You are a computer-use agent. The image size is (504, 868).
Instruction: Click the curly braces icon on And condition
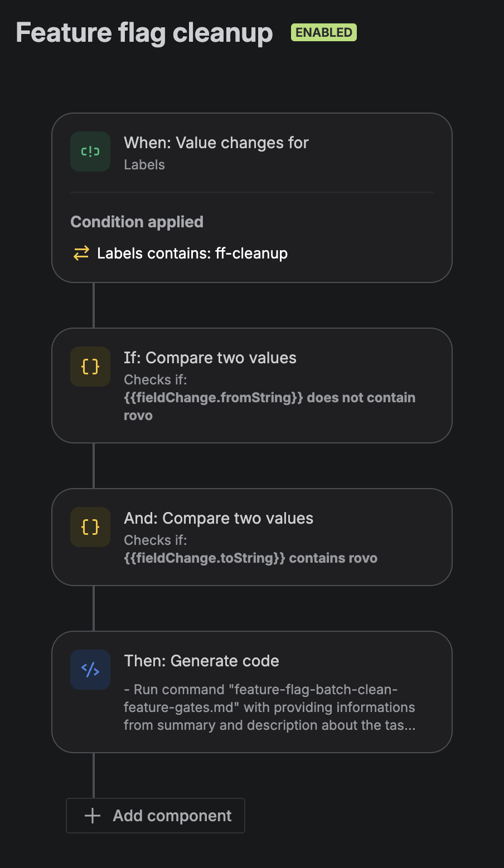[90, 527]
